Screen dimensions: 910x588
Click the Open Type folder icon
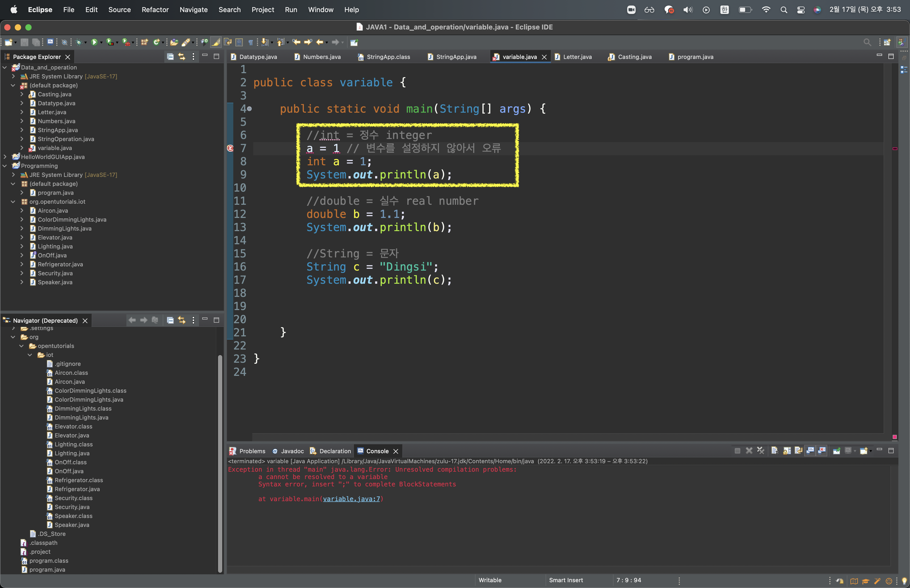pos(174,42)
